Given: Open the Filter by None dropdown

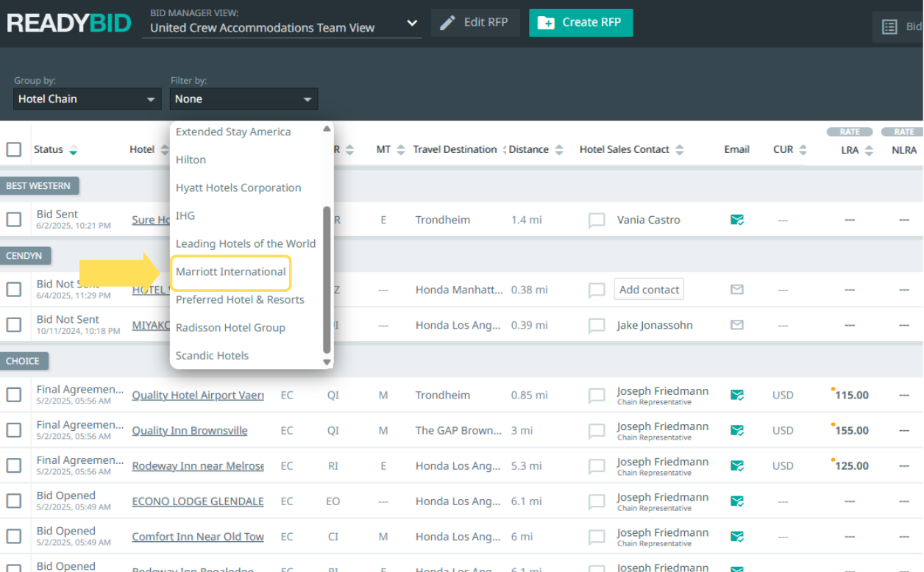Looking at the screenshot, I should pyautogui.click(x=244, y=99).
